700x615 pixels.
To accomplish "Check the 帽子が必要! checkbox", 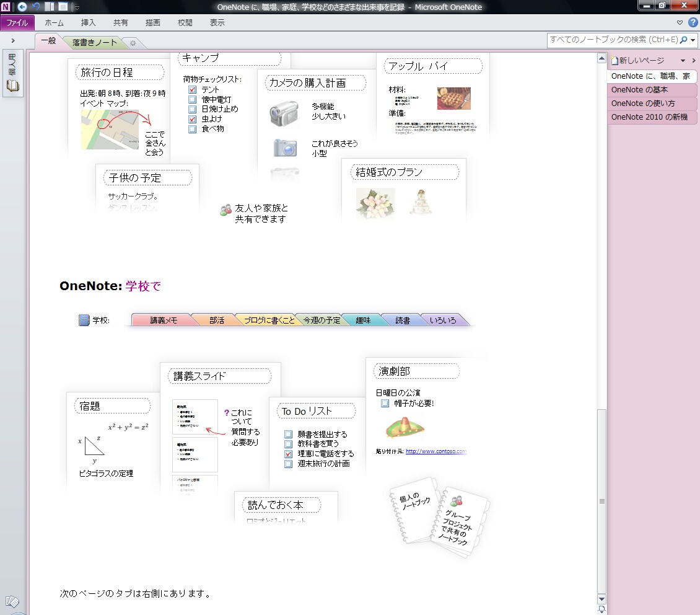I will [x=385, y=404].
